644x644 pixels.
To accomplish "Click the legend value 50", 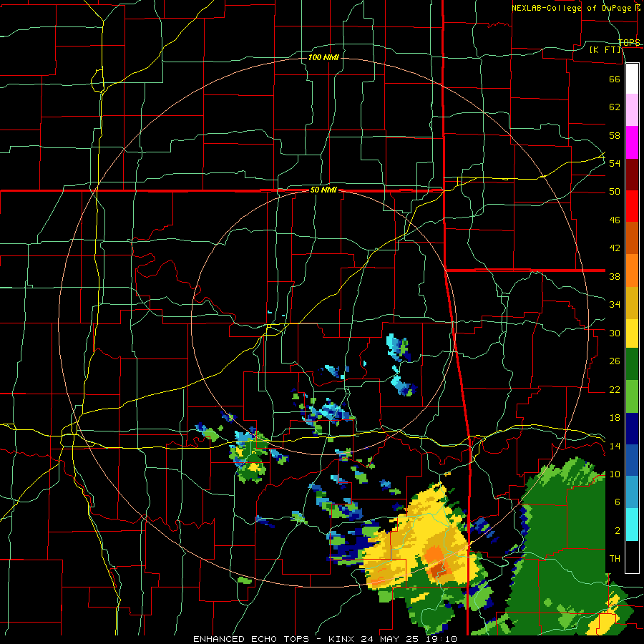I will (x=615, y=192).
